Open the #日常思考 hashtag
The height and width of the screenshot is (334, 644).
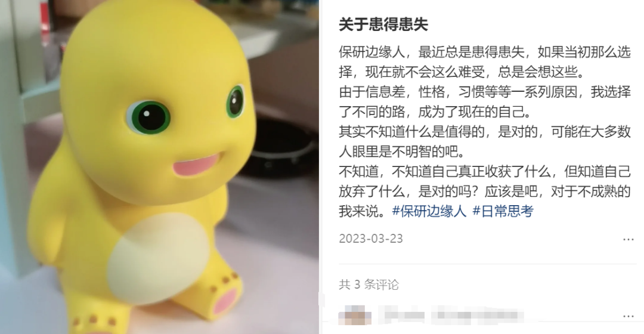coord(503,211)
